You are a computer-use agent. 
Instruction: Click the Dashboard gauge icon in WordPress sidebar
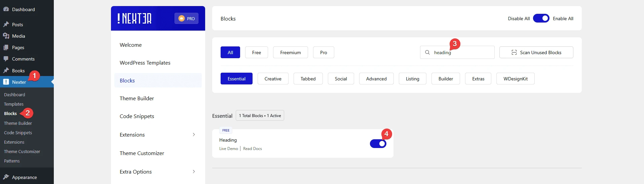6,9
